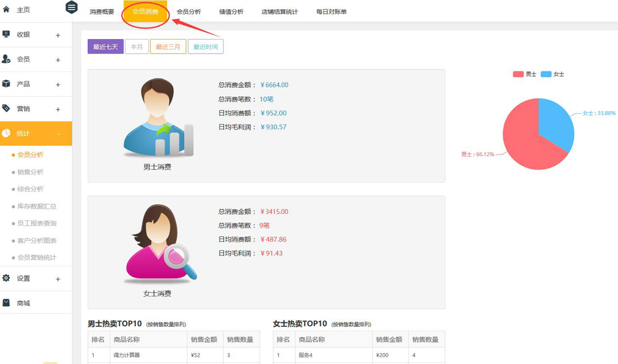Click the home icon beside 主页
This screenshot has height=364, width=618.
(7, 10)
